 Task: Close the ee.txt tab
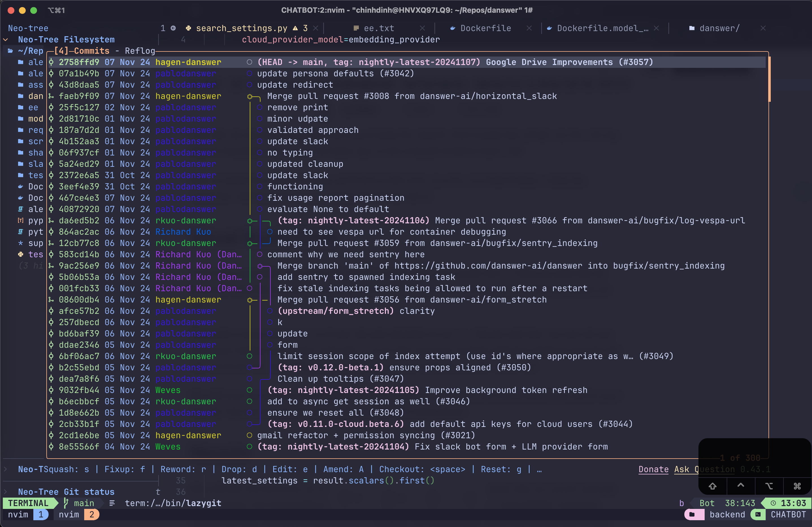pos(422,28)
